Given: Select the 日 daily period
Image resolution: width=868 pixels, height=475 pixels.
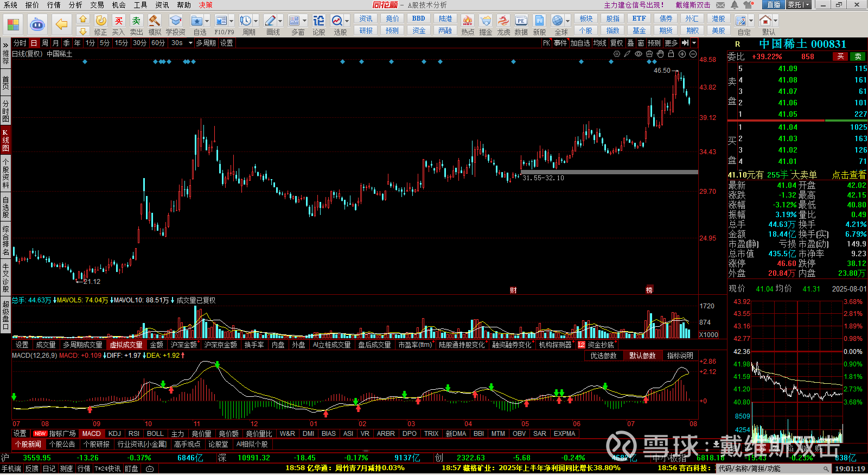Looking at the screenshot, I should [34, 43].
